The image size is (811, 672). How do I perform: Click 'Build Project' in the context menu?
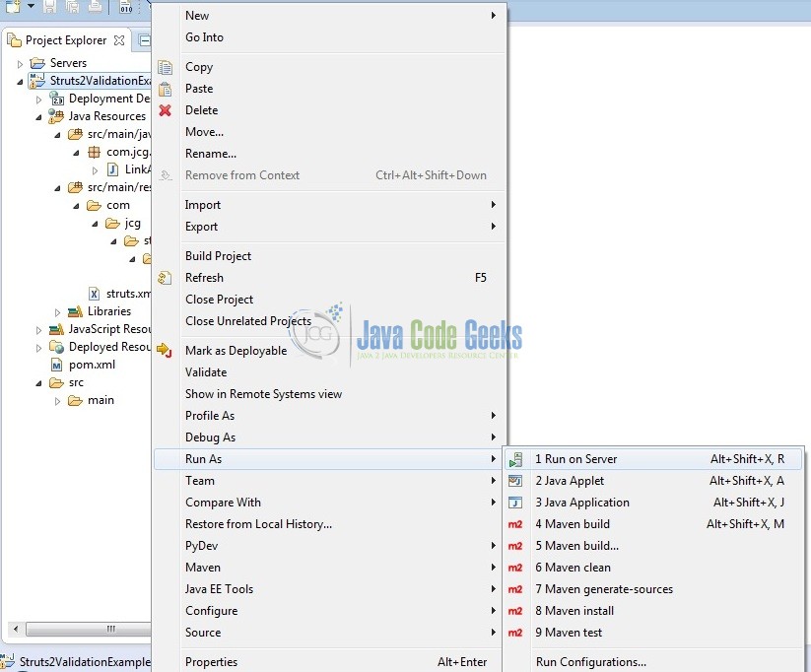coord(219,255)
